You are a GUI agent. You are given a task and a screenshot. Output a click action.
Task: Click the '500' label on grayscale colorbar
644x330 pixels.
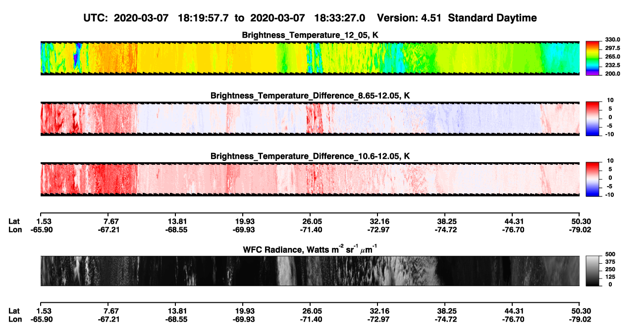(611, 254)
